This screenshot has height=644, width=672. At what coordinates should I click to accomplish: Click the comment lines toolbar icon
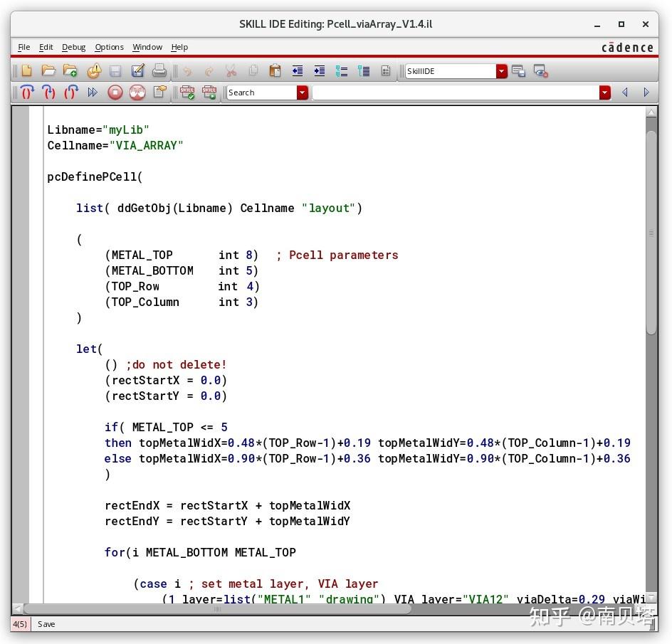[x=341, y=71]
